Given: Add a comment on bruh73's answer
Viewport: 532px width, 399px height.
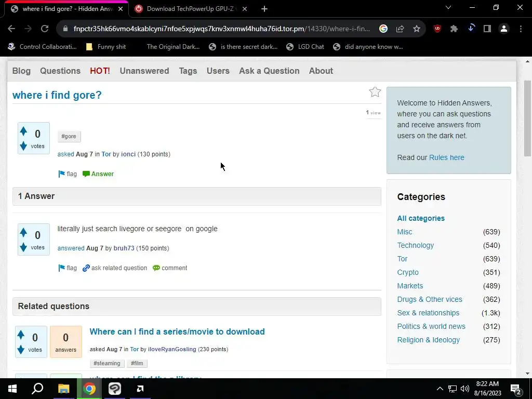Looking at the screenshot, I should tap(170, 268).
